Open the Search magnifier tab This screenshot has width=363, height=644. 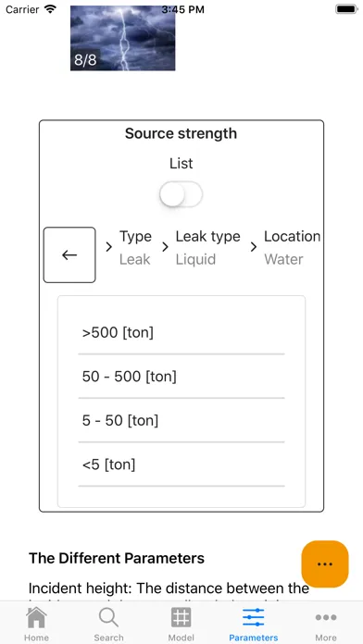click(x=108, y=624)
